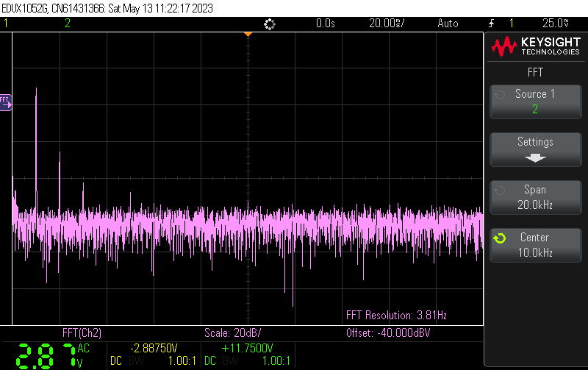Click the trigger source 1 label beside edge icon
Image resolution: width=588 pixels, height=370 pixels.
coord(511,24)
